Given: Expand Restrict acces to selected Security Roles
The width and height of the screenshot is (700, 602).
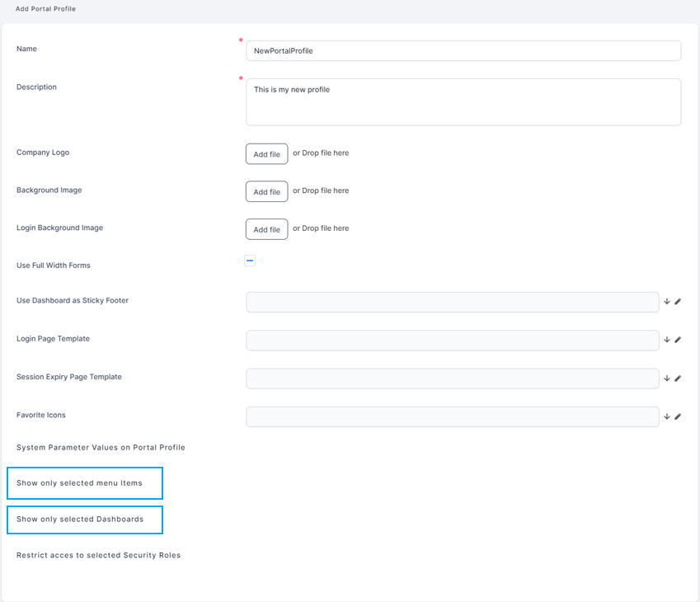Looking at the screenshot, I should [98, 556].
